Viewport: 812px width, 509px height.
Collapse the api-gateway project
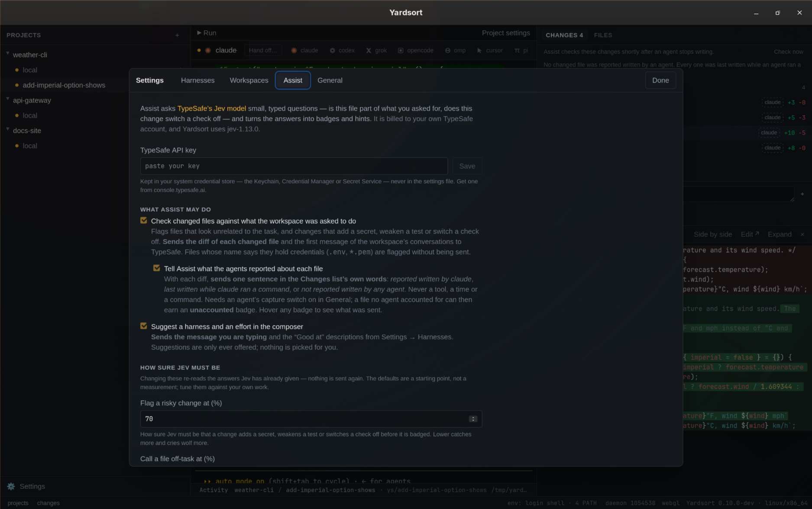pyautogui.click(x=8, y=99)
